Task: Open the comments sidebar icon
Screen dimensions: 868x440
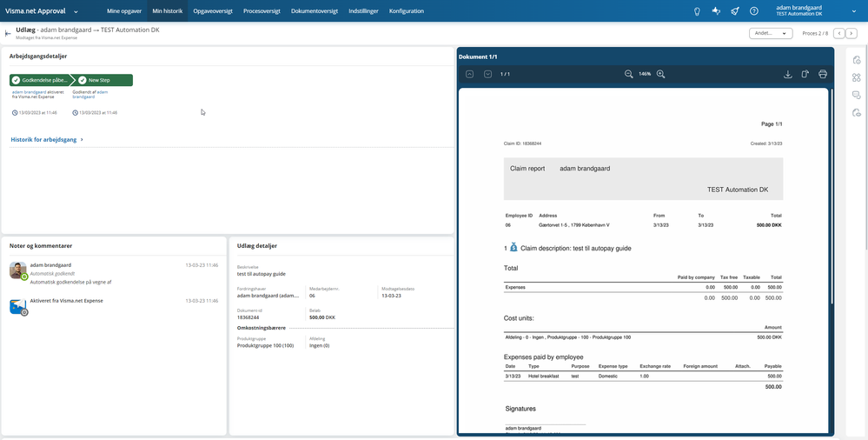Action: [857, 96]
